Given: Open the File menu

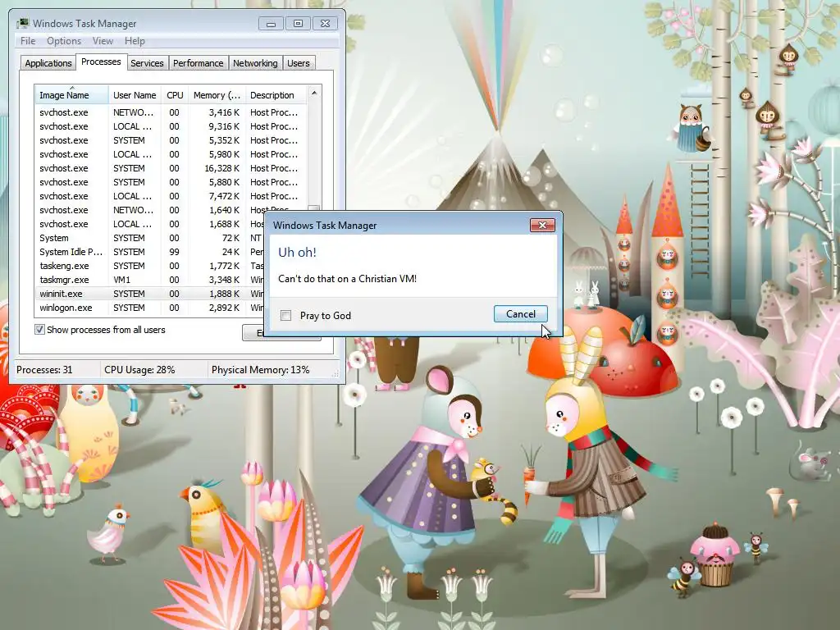Looking at the screenshot, I should tap(28, 41).
